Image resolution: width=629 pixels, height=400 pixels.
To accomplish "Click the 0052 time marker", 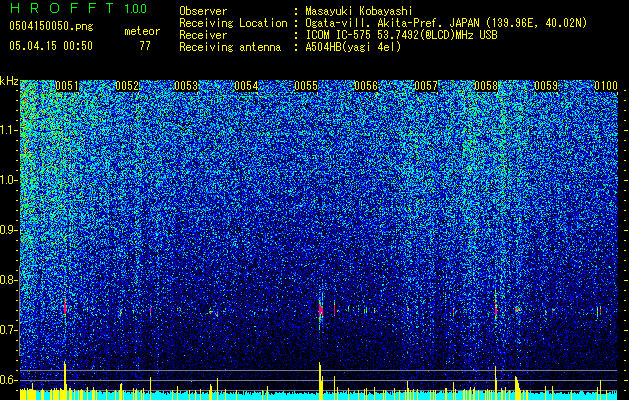I will [127, 86].
